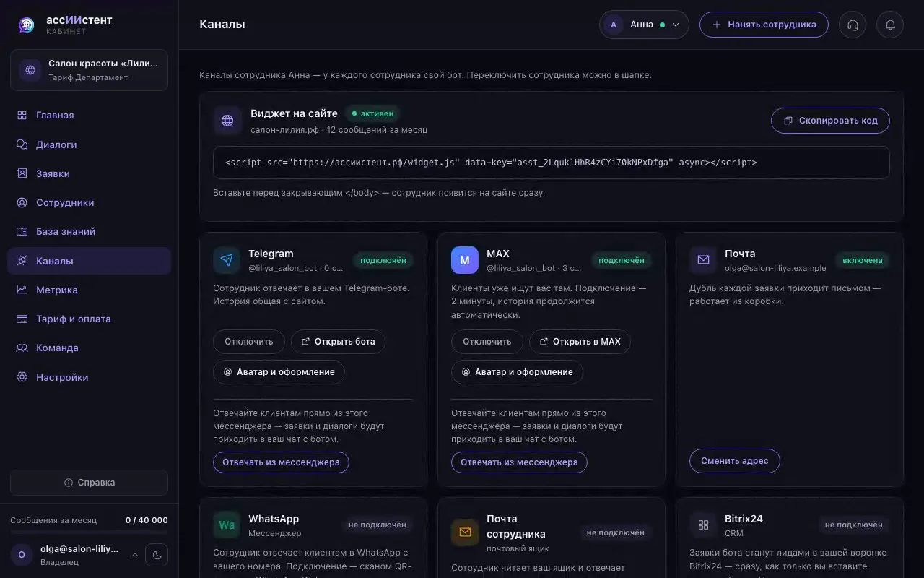Click the Каналы page heading
The image size is (924, 578).
click(x=222, y=25)
